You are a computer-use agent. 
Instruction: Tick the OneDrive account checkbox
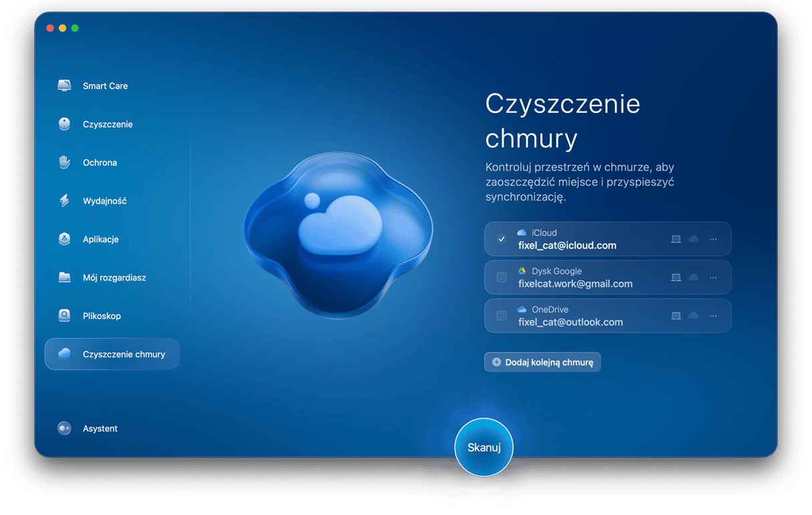pos(501,316)
